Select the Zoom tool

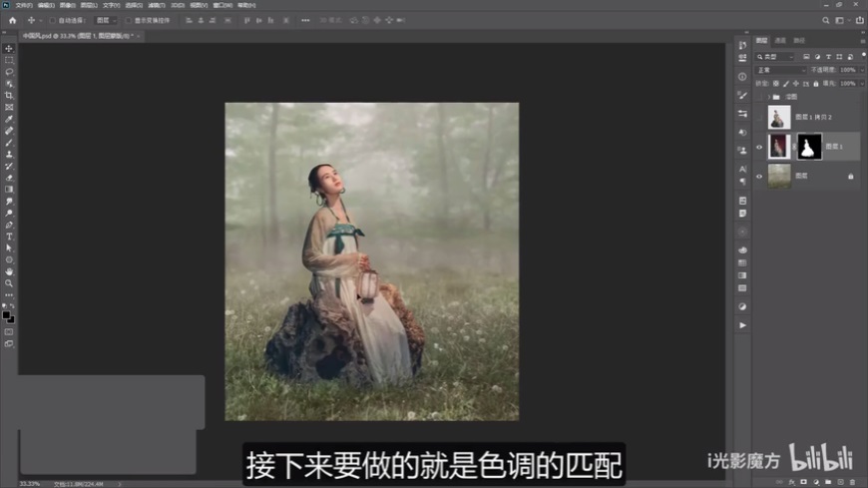coord(9,283)
